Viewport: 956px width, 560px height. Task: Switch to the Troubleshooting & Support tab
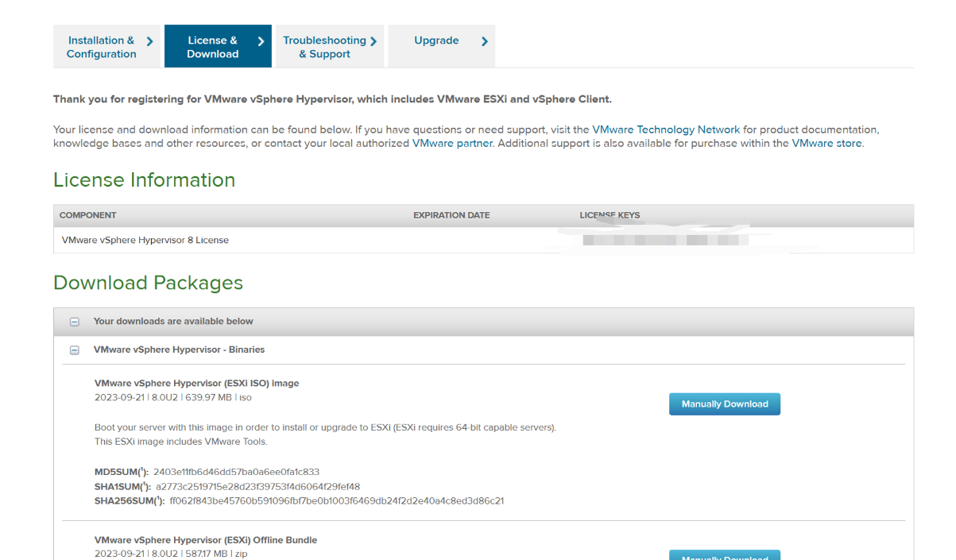(324, 47)
